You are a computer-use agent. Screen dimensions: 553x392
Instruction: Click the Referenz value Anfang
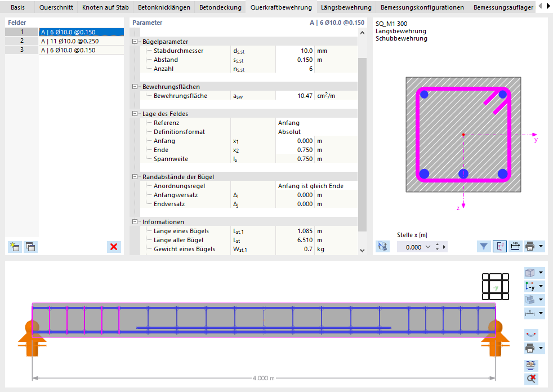pos(316,123)
